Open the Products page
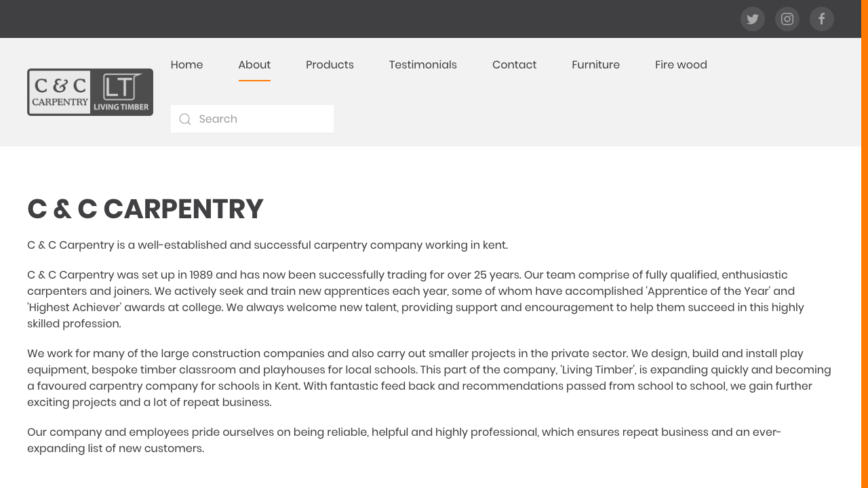The width and height of the screenshot is (868, 488). [330, 64]
